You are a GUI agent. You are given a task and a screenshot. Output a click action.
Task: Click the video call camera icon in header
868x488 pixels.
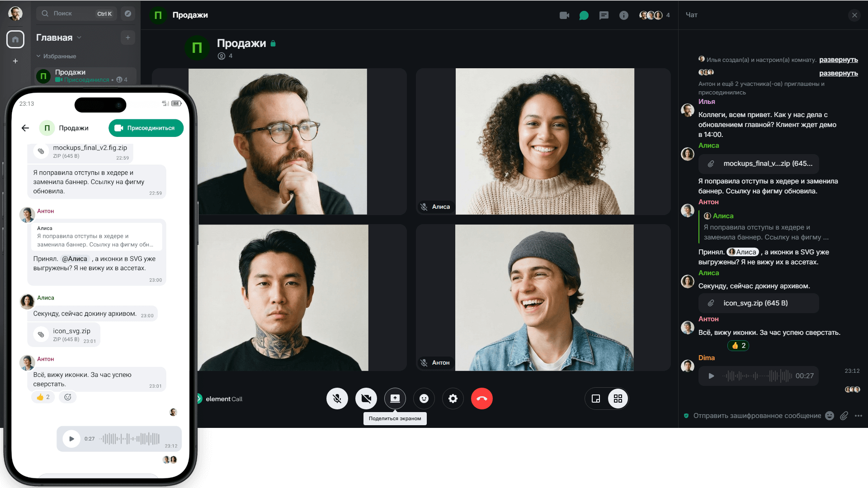click(x=564, y=15)
